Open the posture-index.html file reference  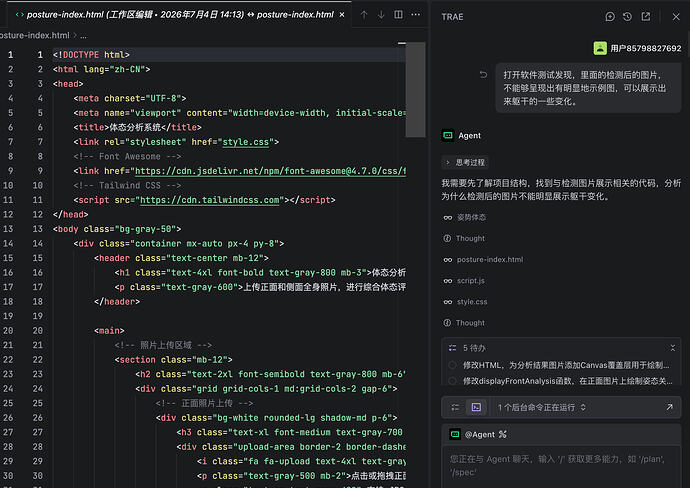click(x=489, y=260)
